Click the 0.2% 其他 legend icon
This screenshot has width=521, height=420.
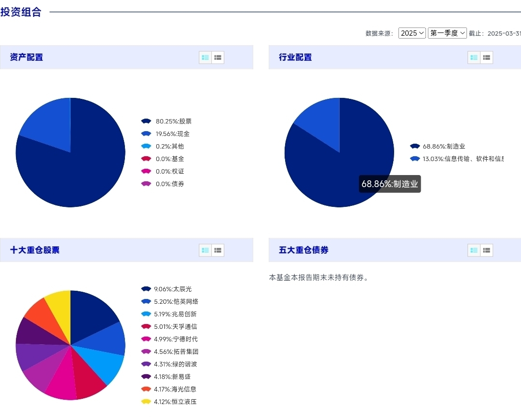(146, 147)
